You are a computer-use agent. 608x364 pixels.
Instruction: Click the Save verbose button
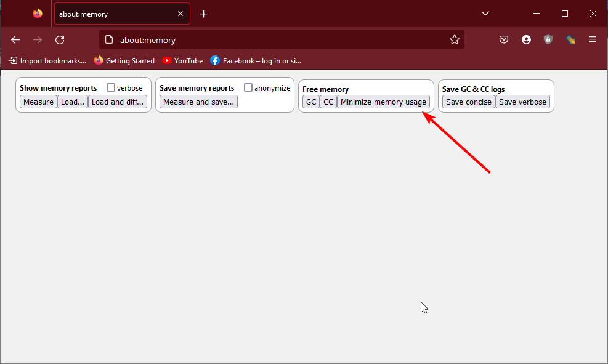point(523,102)
